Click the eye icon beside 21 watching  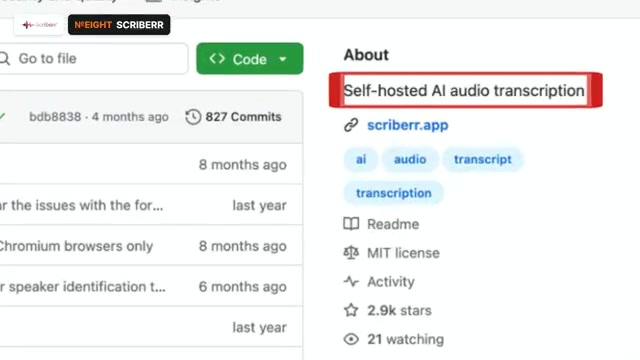tap(351, 339)
